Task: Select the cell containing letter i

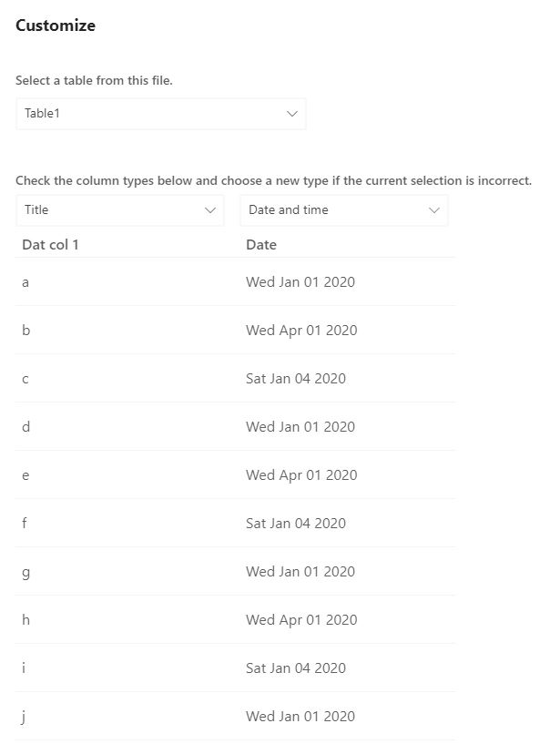Action: point(25,668)
